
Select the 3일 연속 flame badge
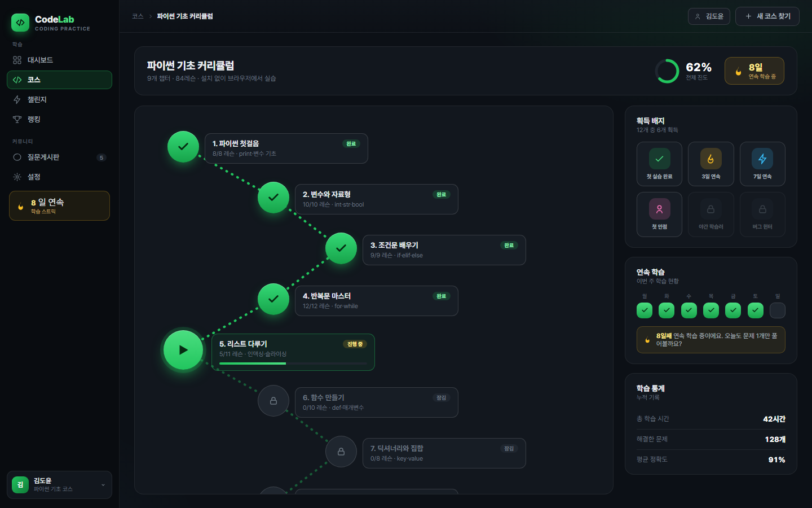point(710,164)
